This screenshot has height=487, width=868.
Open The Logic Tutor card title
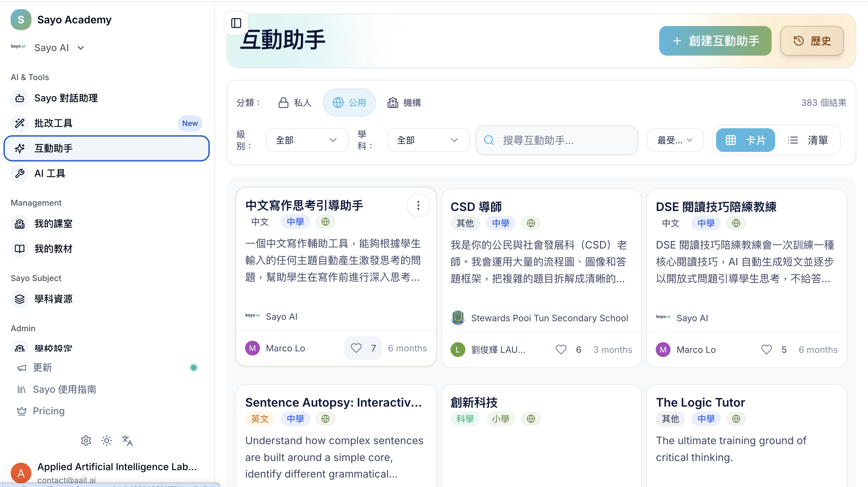click(700, 402)
